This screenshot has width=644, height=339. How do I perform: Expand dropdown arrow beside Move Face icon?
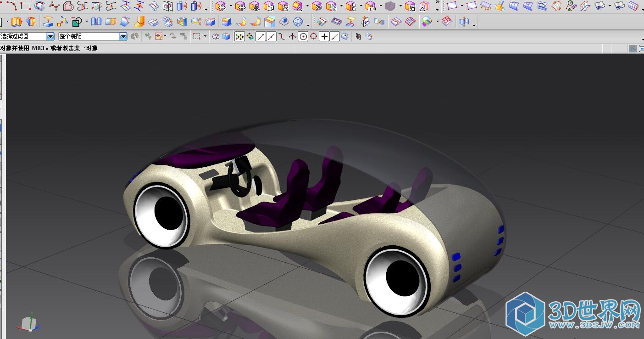pyautogui.click(x=231, y=6)
